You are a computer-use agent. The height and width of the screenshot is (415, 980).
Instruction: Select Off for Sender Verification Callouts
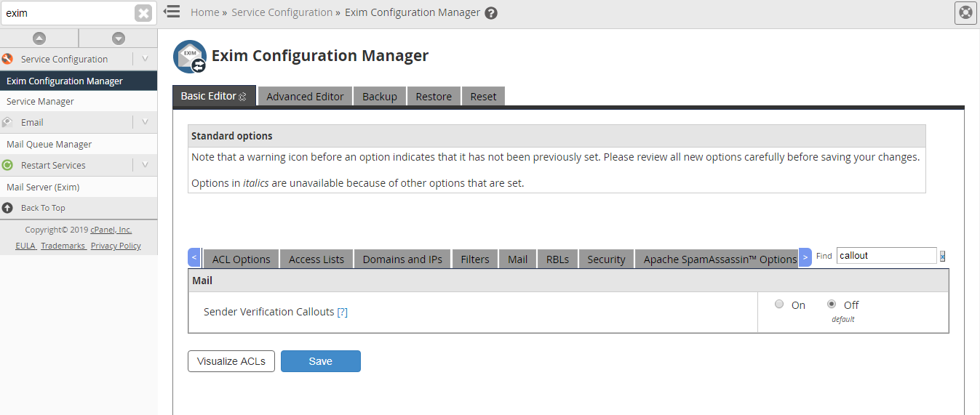point(832,305)
